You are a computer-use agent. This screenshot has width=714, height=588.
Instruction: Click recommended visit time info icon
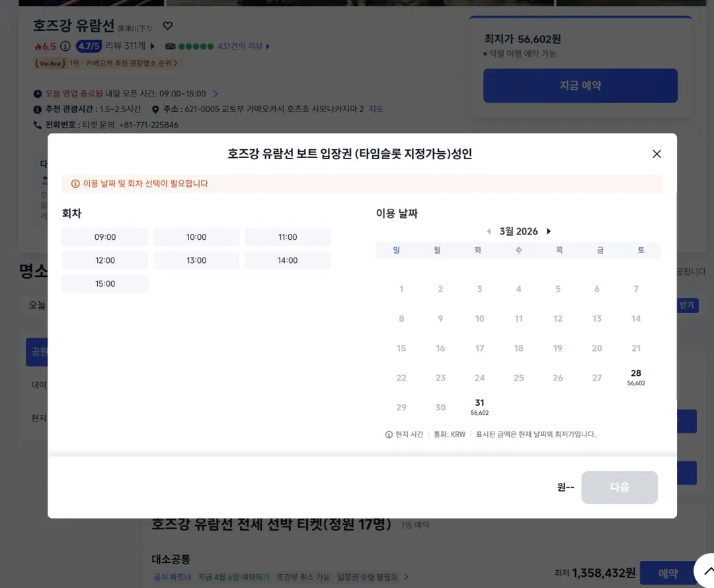click(37, 110)
